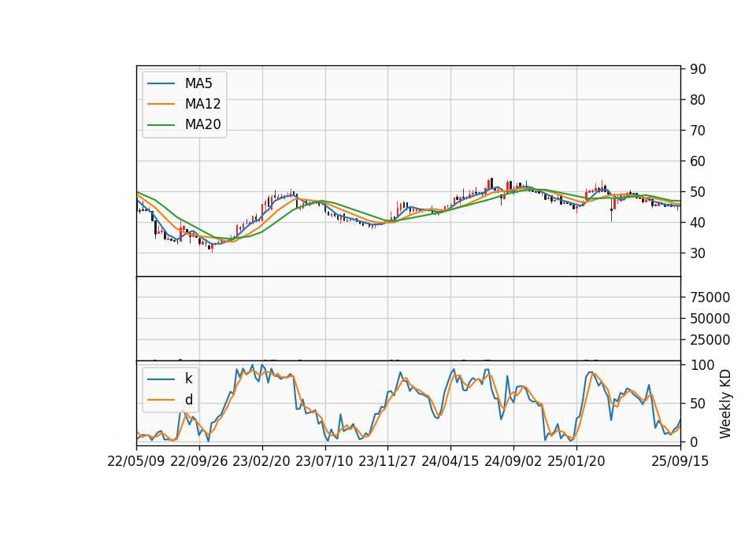This screenshot has width=756, height=543.
Task: Click the 24/09/02 date label
Action: [x=513, y=461]
